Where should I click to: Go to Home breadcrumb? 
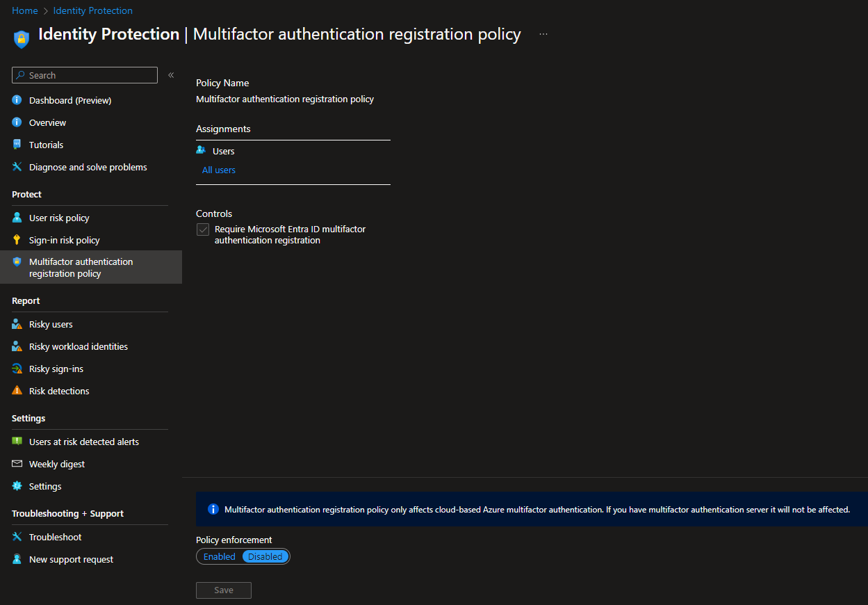pyautogui.click(x=25, y=10)
